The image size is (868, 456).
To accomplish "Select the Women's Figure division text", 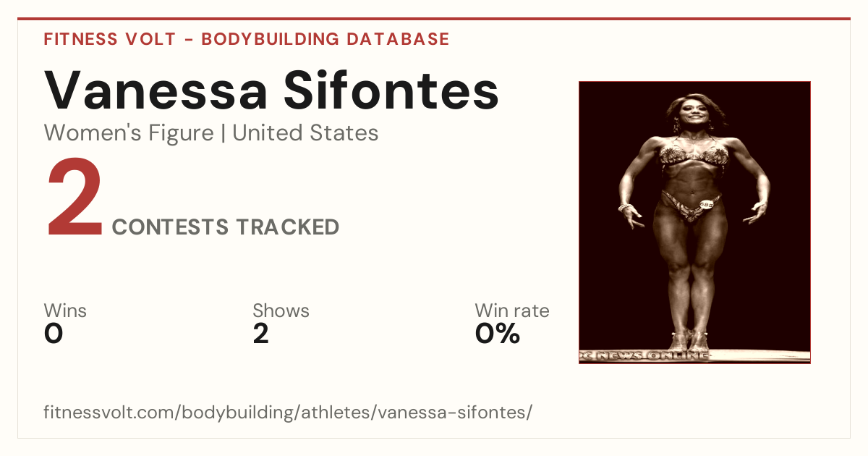I will pos(129,133).
